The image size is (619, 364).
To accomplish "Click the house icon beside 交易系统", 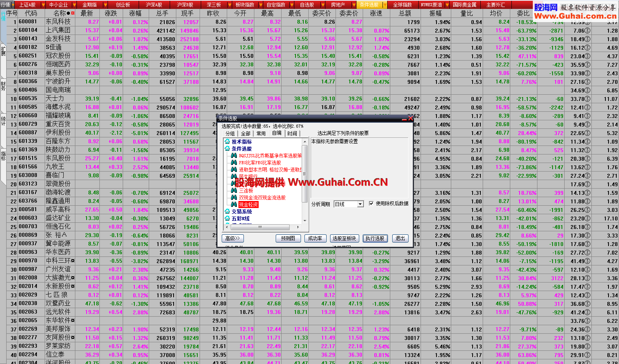I will click(227, 211).
